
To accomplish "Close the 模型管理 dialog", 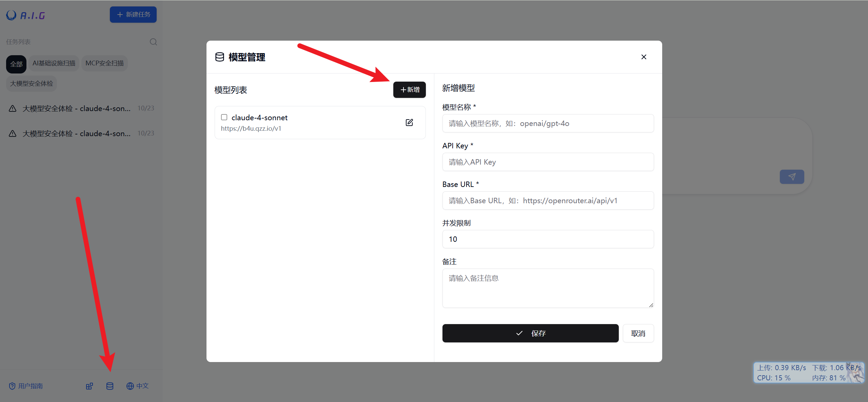I will click(x=644, y=57).
